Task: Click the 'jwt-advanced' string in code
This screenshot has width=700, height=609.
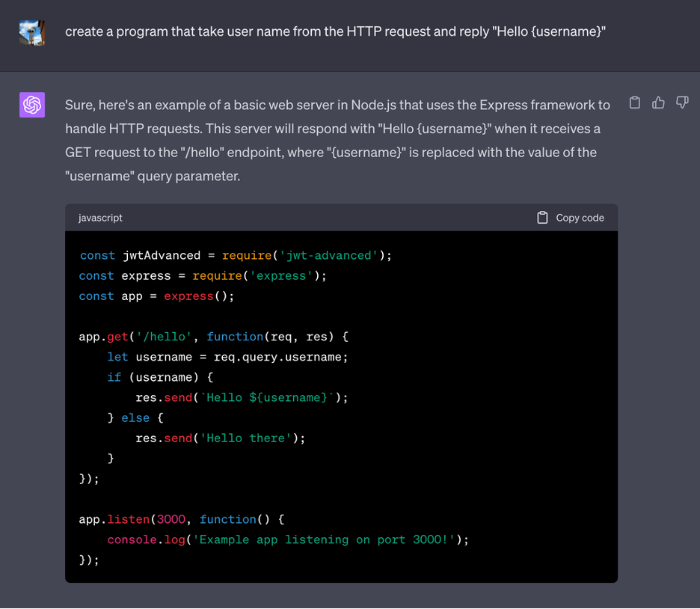Action: pos(328,256)
